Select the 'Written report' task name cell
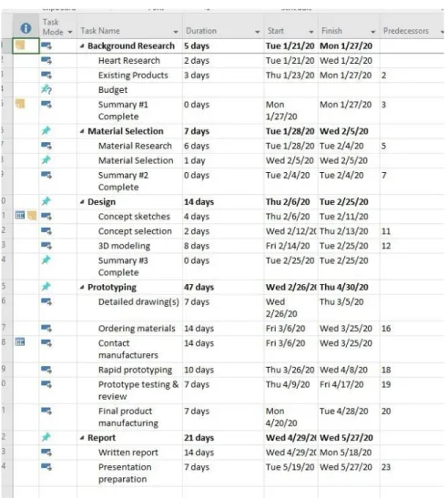The width and height of the screenshot is (448, 498). (x=128, y=452)
